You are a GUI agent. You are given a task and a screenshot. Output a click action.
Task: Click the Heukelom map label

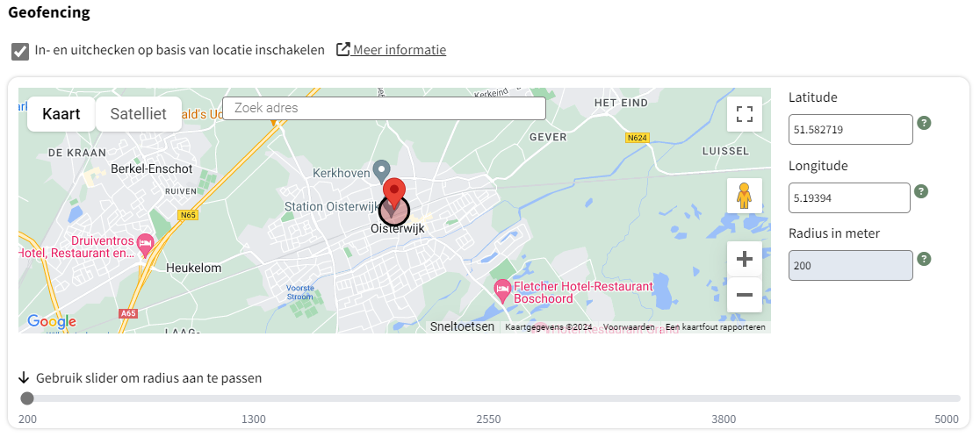[194, 268]
